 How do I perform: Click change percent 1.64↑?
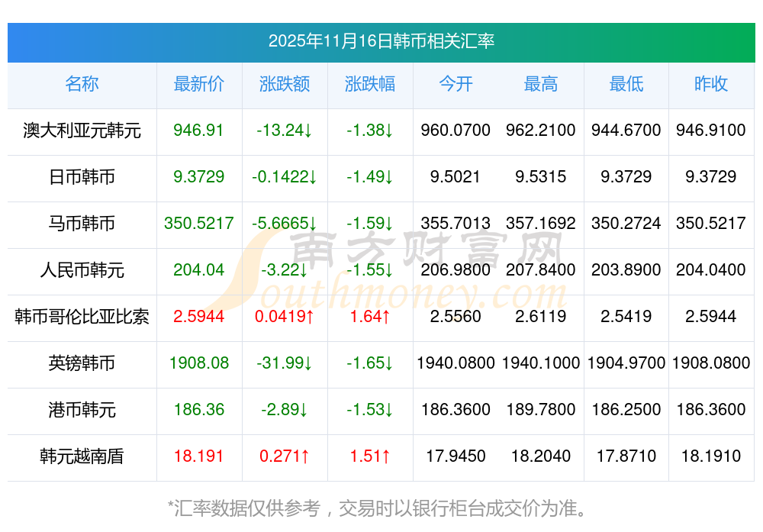pyautogui.click(x=370, y=317)
